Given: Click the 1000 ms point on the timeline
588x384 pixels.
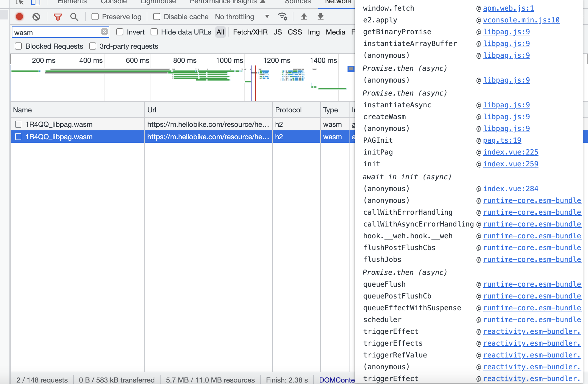Looking at the screenshot, I should 229,60.
